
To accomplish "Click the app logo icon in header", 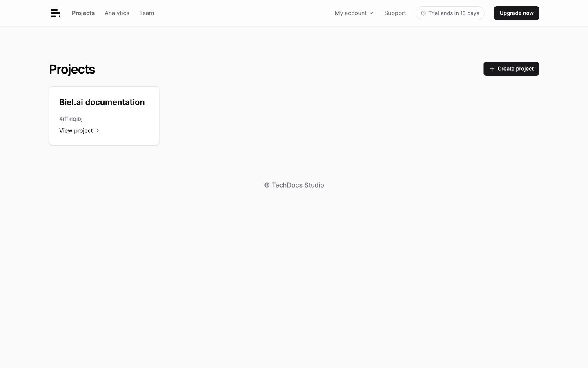I will click(x=56, y=13).
